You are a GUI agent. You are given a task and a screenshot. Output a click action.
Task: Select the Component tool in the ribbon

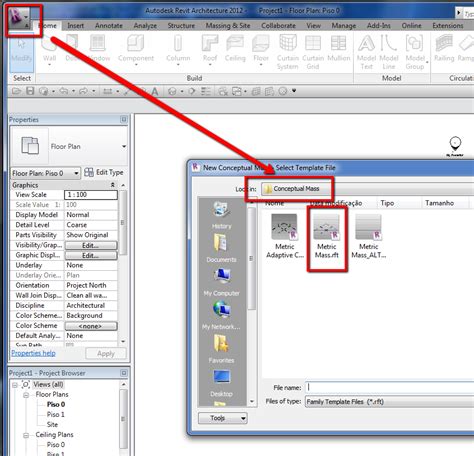[136, 48]
